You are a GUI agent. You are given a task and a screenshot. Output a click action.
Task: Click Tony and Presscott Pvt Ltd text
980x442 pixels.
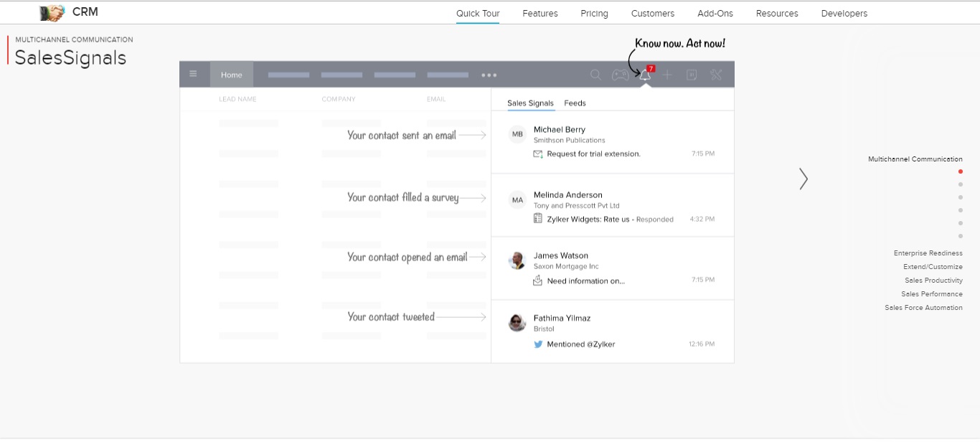click(x=577, y=205)
